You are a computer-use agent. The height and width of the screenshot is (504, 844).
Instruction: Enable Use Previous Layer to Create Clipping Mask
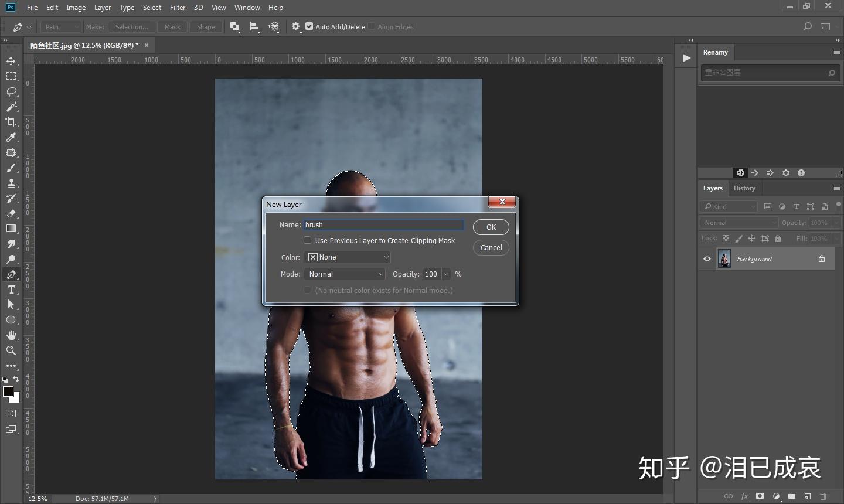tap(307, 240)
